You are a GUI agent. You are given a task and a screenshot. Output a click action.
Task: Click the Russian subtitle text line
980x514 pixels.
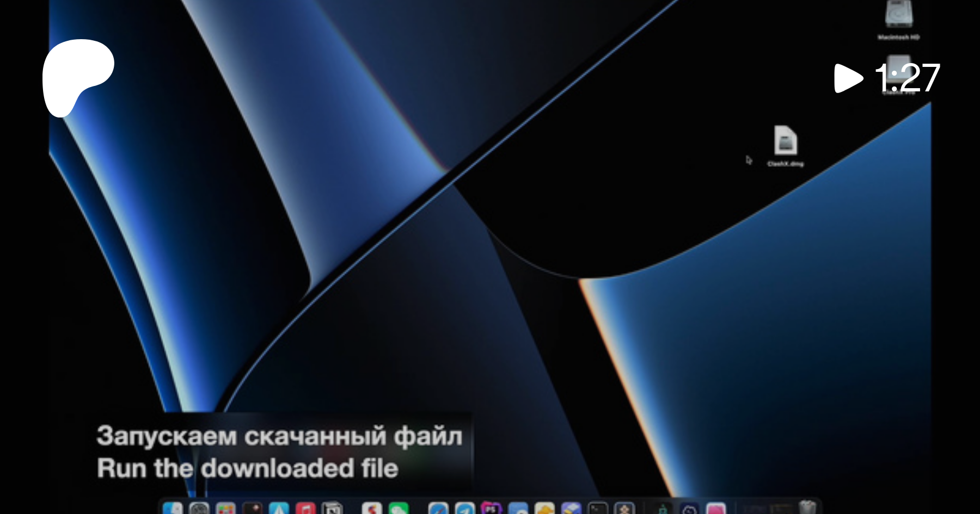click(280, 436)
